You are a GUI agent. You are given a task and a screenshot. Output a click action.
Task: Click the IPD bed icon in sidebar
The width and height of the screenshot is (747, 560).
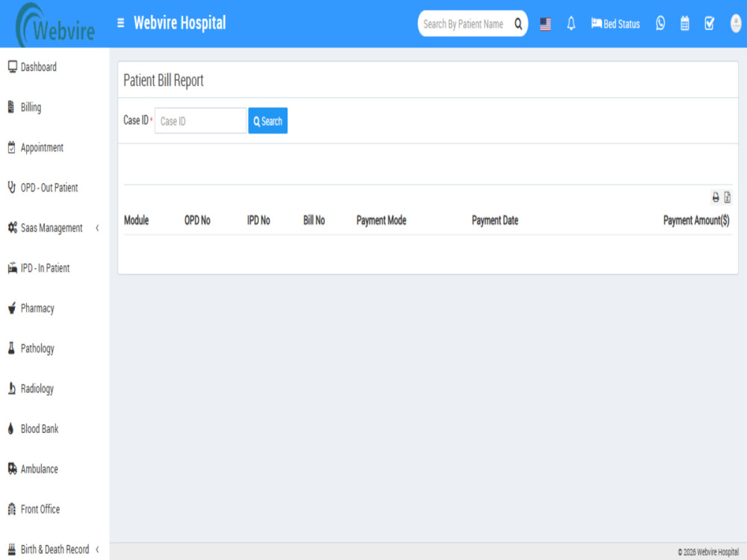[x=13, y=268]
